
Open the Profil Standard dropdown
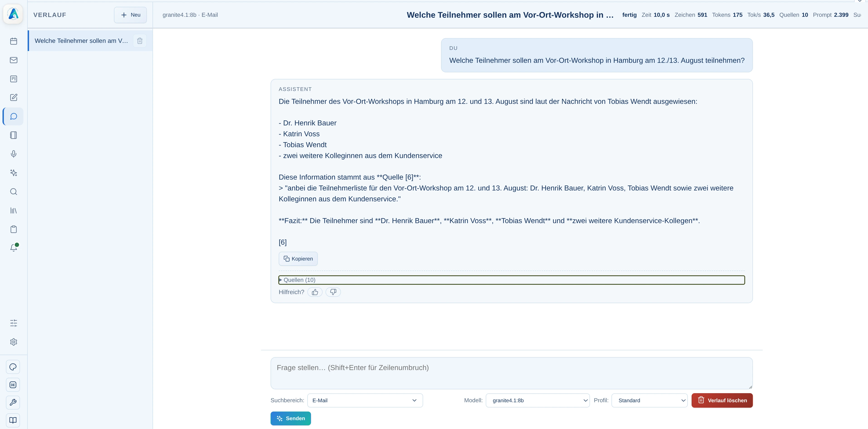[650, 400]
